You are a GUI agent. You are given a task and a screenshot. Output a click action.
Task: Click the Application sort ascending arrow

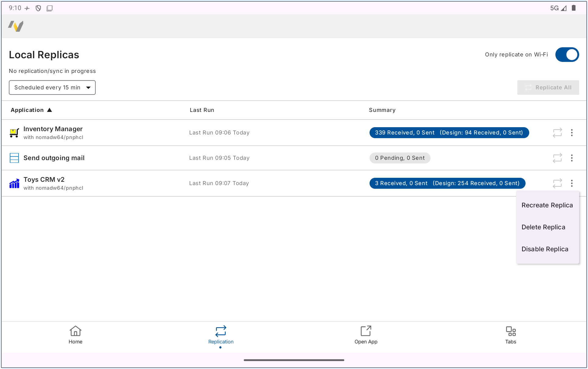click(50, 110)
